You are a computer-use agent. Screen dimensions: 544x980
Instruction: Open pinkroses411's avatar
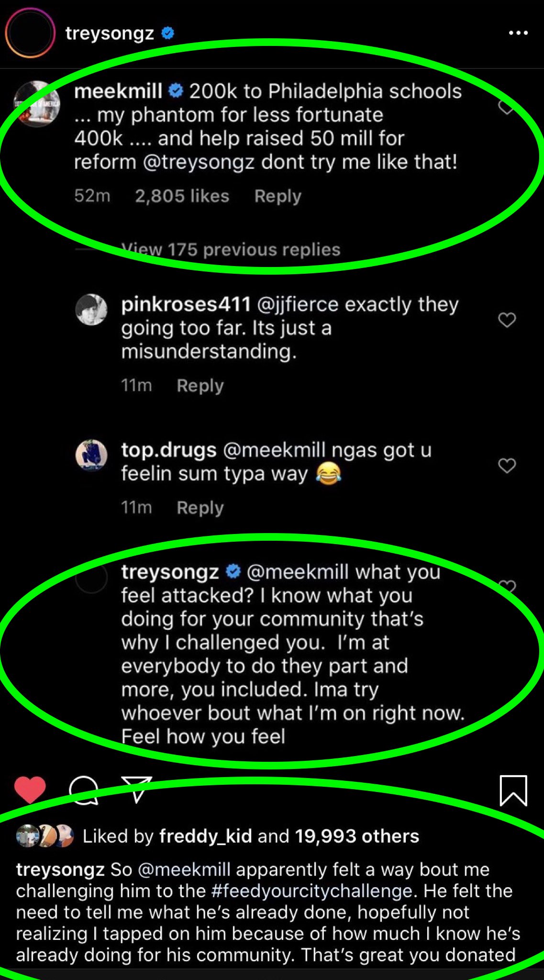[x=91, y=310]
